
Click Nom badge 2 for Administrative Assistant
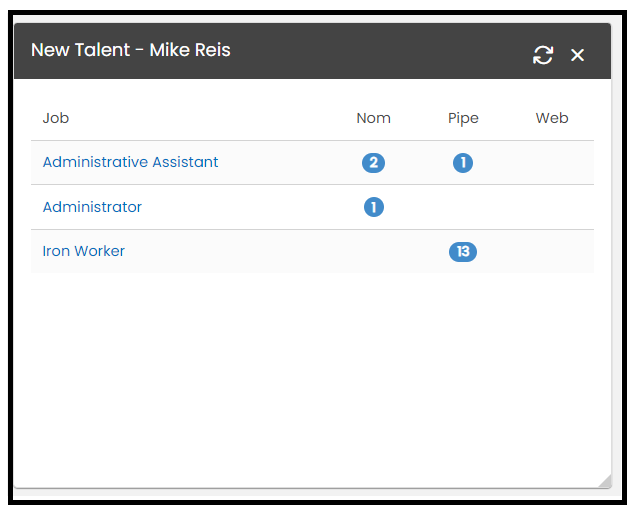pyautogui.click(x=373, y=163)
